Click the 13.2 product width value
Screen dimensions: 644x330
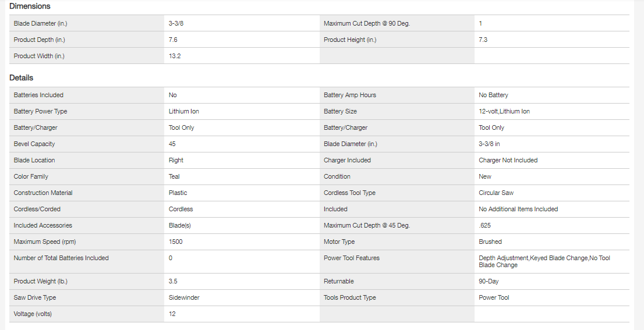tap(175, 56)
